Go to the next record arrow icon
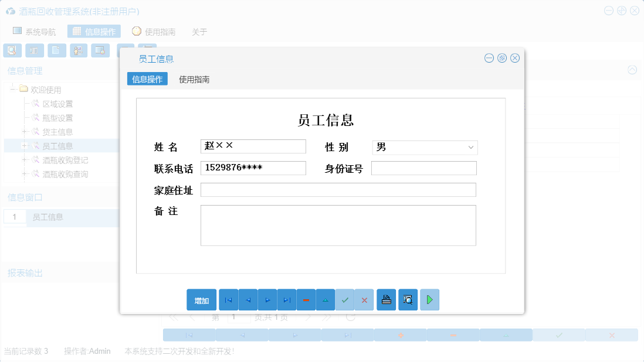The image size is (644, 362). [267, 299]
